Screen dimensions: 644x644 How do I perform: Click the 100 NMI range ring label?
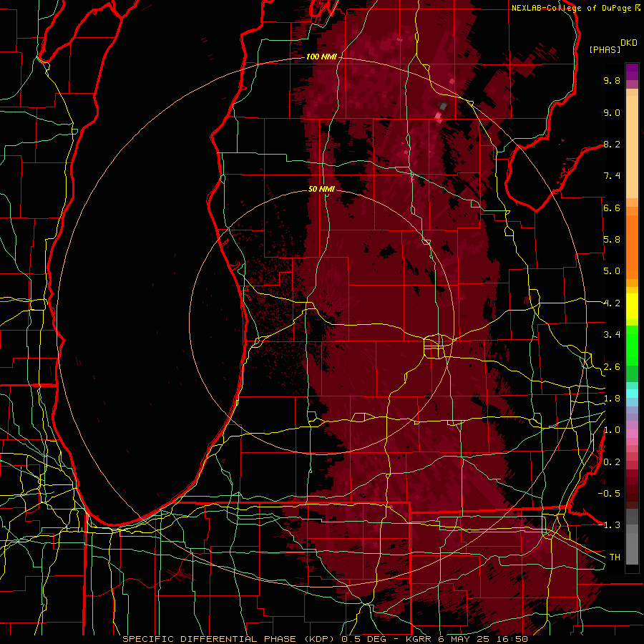pyautogui.click(x=321, y=57)
